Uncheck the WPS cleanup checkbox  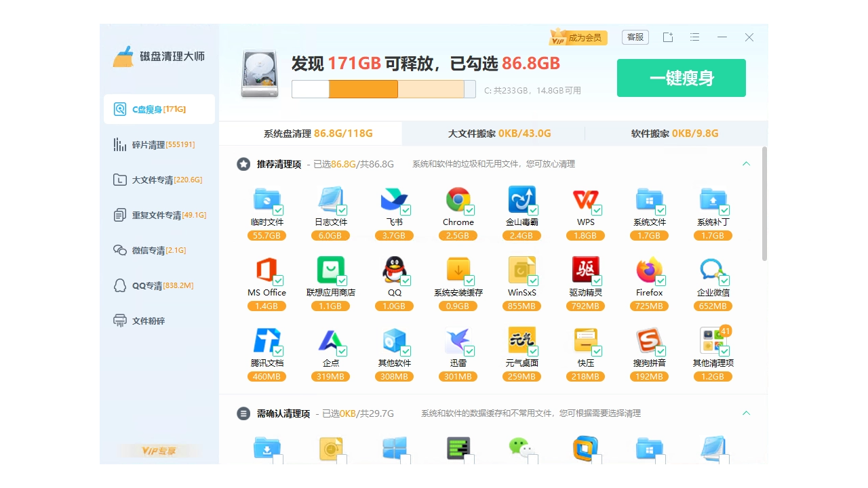597,211
